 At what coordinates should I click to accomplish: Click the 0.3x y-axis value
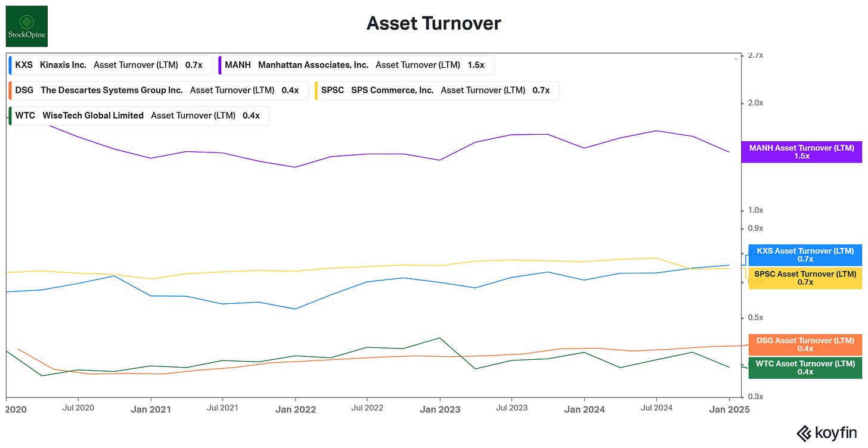tap(756, 397)
